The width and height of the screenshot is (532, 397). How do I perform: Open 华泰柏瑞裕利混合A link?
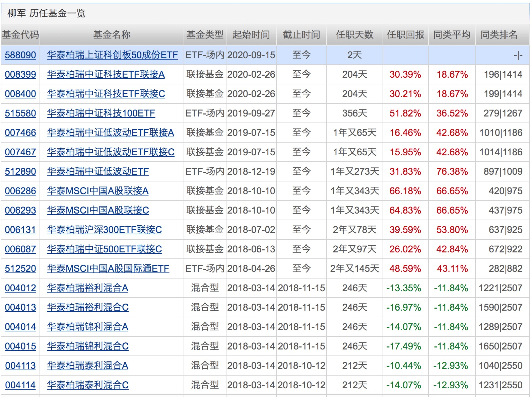(x=87, y=288)
